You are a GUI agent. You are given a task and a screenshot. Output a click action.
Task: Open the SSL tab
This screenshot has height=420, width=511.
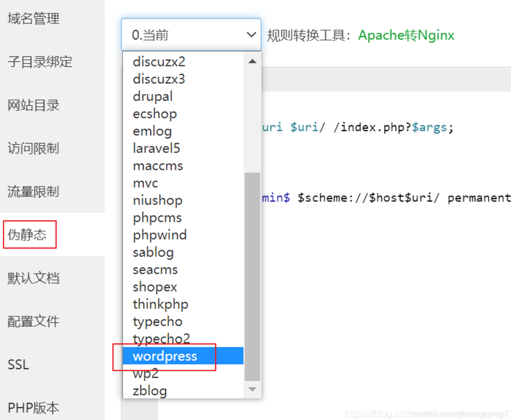coord(18,365)
